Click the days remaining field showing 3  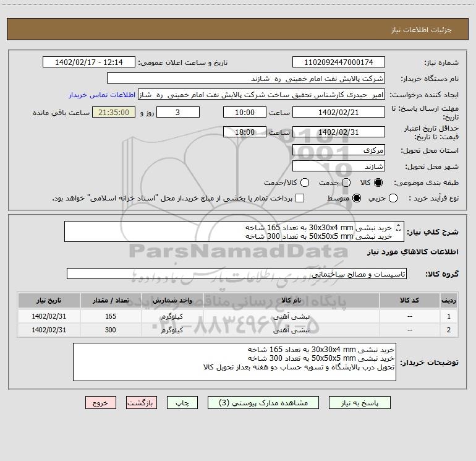click(x=178, y=113)
